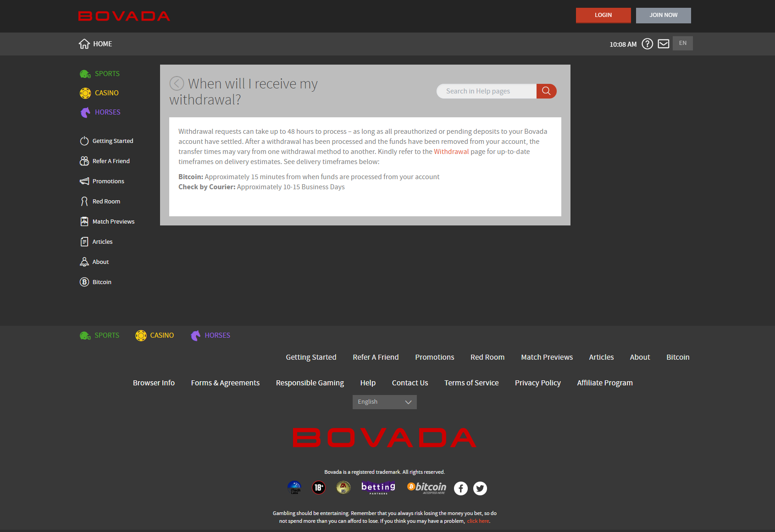775x532 pixels.
Task: Open the EN language selector in header
Action: point(683,43)
